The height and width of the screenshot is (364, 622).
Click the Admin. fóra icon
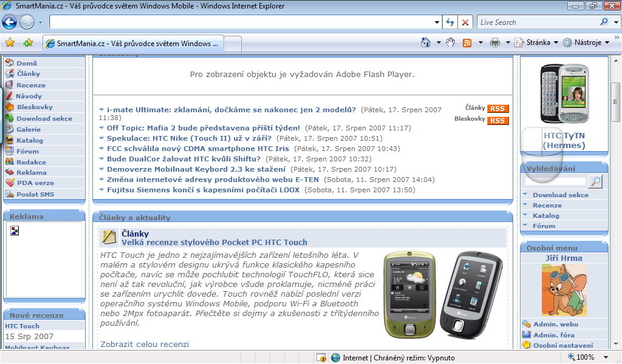coord(527,335)
